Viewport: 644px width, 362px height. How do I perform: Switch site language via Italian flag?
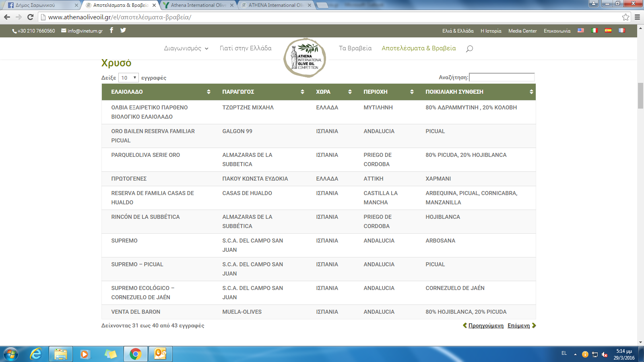coord(594,31)
